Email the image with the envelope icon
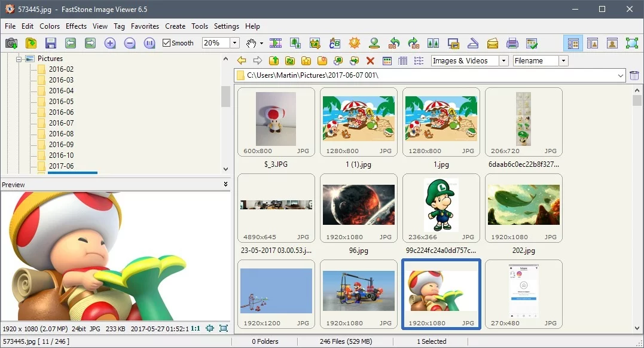The width and height of the screenshot is (644, 348). tap(493, 43)
